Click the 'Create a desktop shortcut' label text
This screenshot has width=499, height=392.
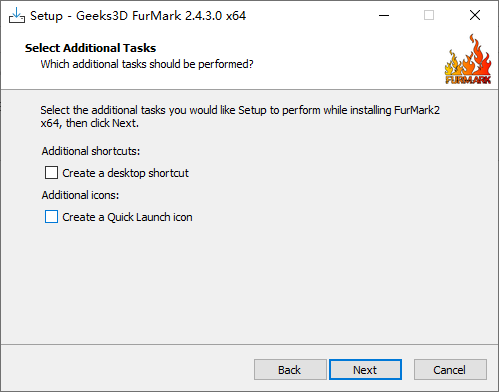125,173
